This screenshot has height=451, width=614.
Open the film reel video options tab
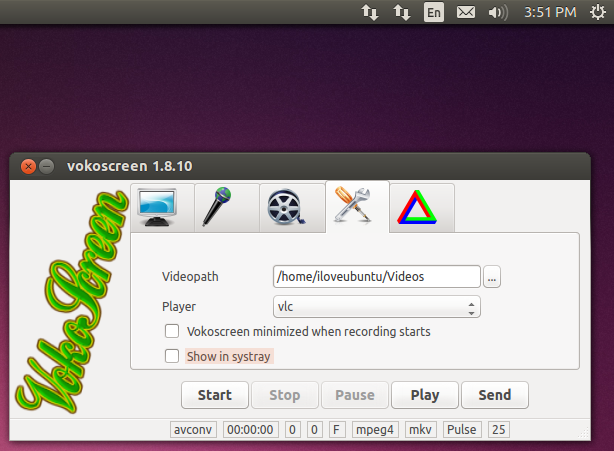click(x=292, y=208)
